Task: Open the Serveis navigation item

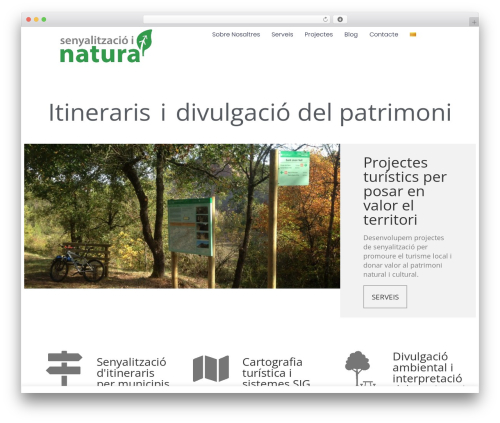Action: 282,34
